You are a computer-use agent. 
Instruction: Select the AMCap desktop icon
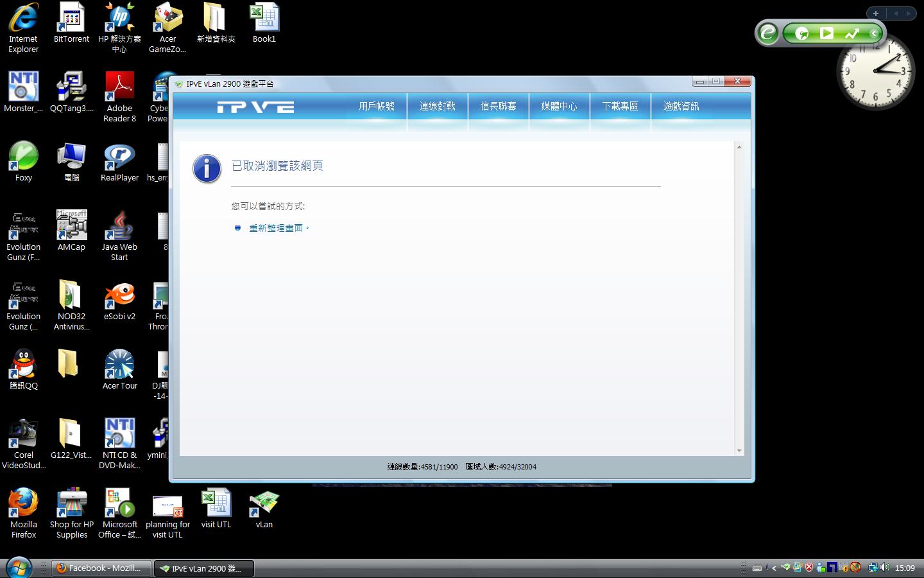click(71, 231)
